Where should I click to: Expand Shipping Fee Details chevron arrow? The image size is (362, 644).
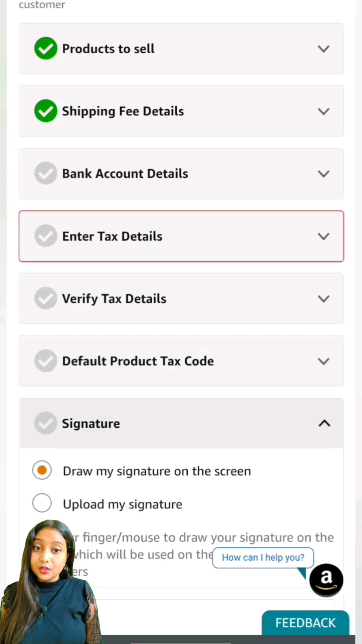click(323, 111)
